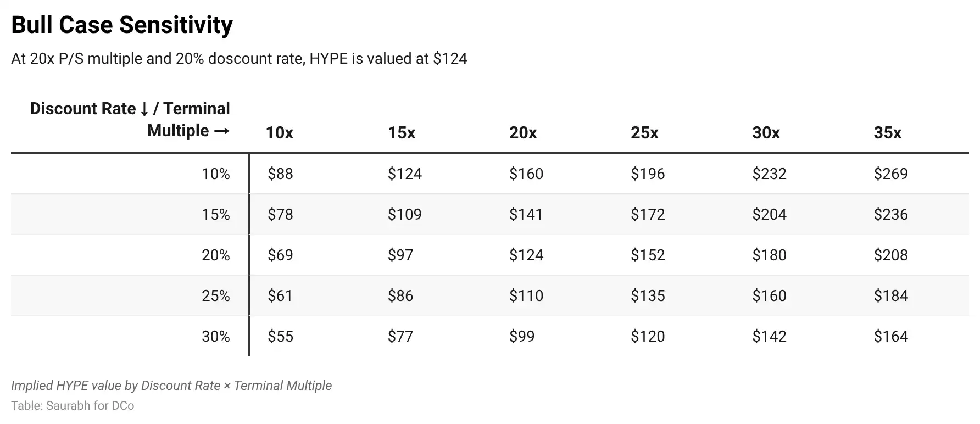Click the Table: Saurabh for DCo credit

click(x=73, y=406)
